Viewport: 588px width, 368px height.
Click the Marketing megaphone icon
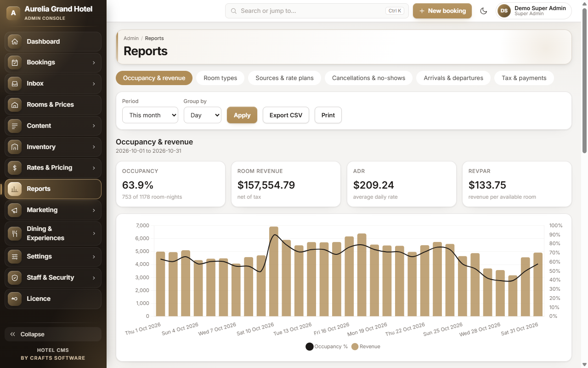tap(15, 210)
